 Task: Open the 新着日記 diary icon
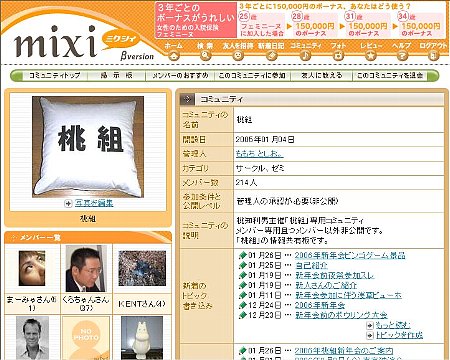pyautogui.click(x=271, y=56)
